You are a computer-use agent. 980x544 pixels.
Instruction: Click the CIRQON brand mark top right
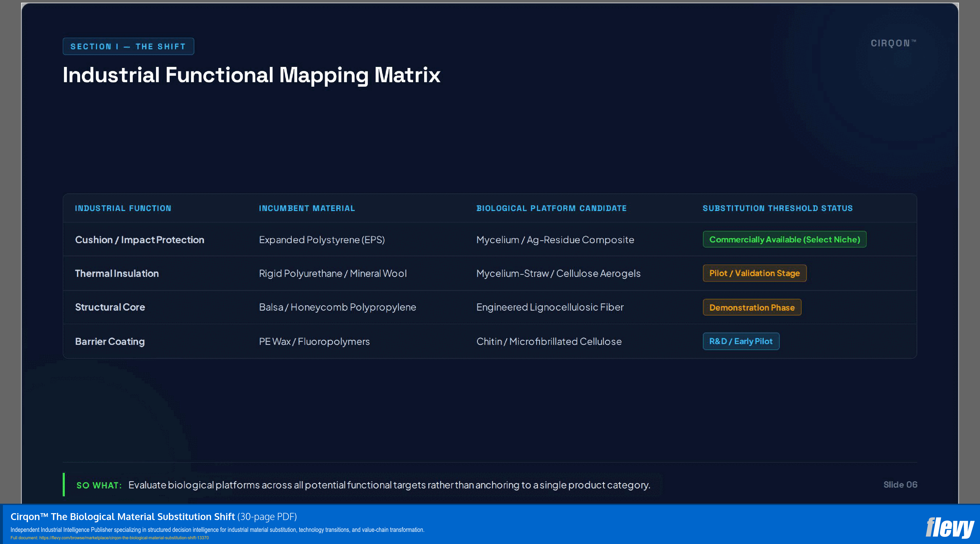pyautogui.click(x=893, y=43)
